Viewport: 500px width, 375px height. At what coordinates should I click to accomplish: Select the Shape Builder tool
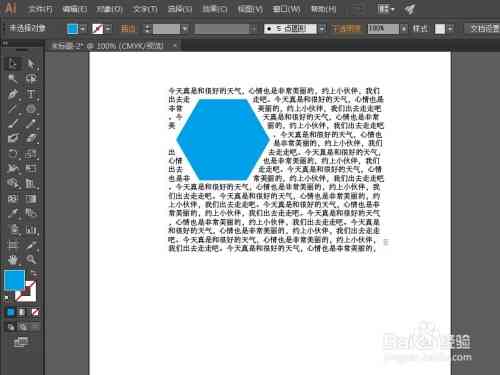13,183
